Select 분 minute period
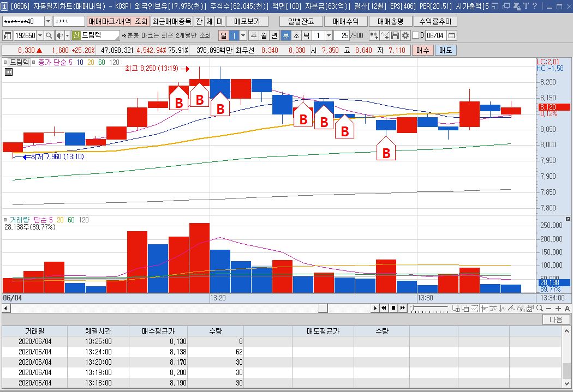 286,35
